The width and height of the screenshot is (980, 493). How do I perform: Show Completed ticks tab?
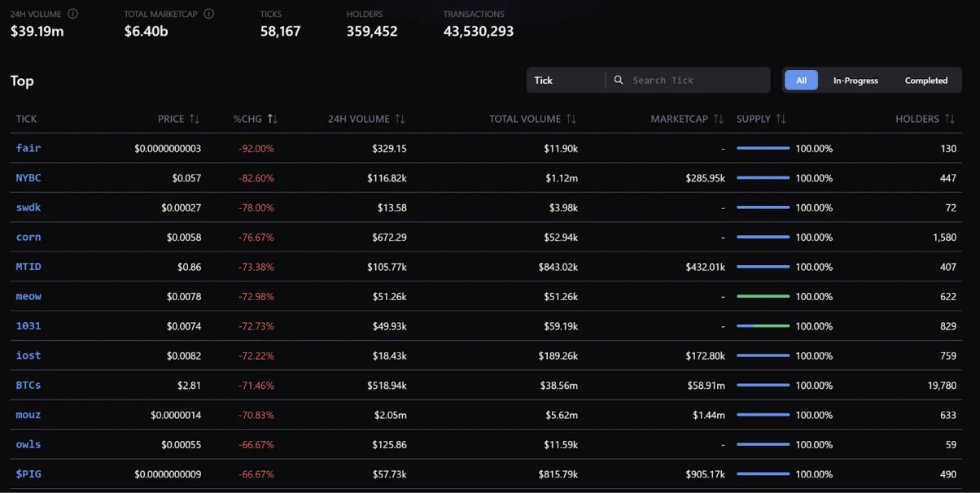point(925,81)
